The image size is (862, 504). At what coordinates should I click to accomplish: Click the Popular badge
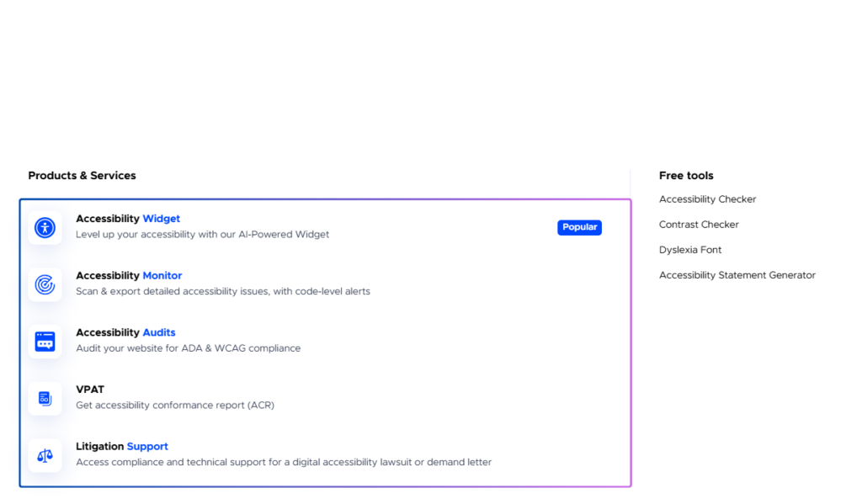(x=579, y=227)
